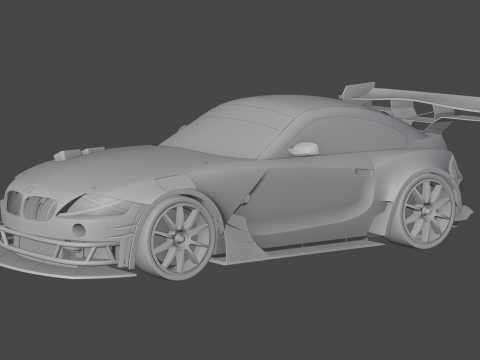Select the door handle on the car
Viewport: 480px width, 360px height.
pos(364,172)
